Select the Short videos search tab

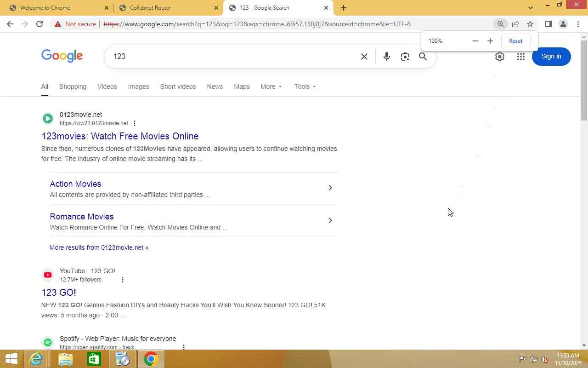pos(178,86)
